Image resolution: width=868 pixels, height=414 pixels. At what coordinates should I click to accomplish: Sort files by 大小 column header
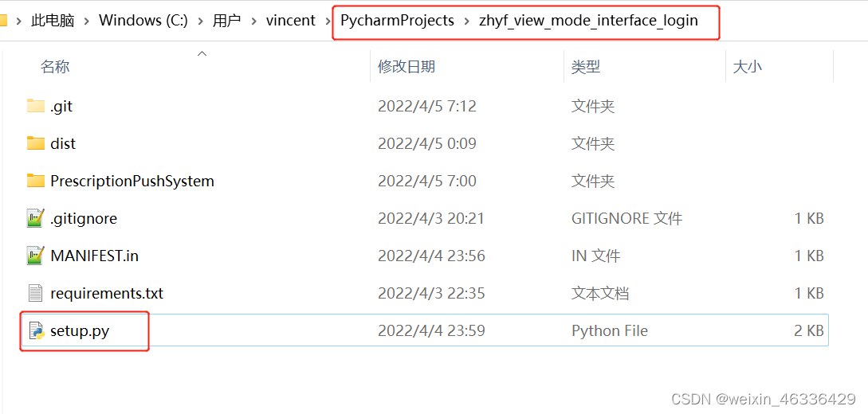[x=748, y=67]
